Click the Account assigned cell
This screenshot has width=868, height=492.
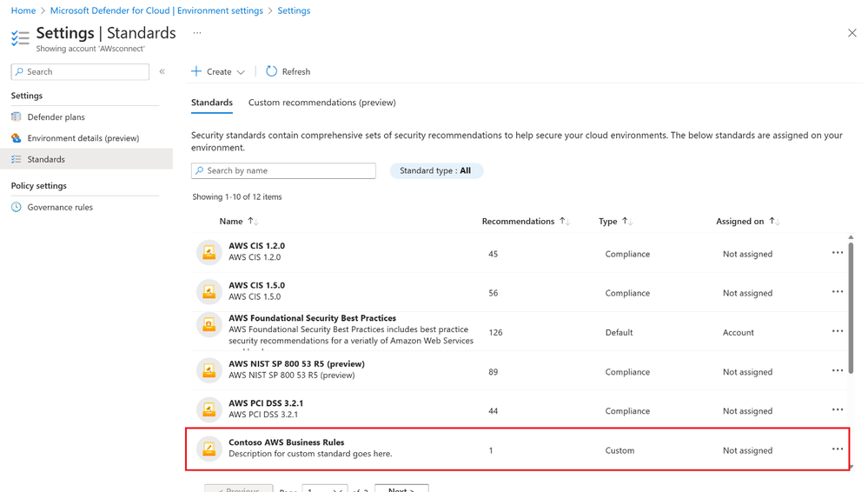coord(738,332)
